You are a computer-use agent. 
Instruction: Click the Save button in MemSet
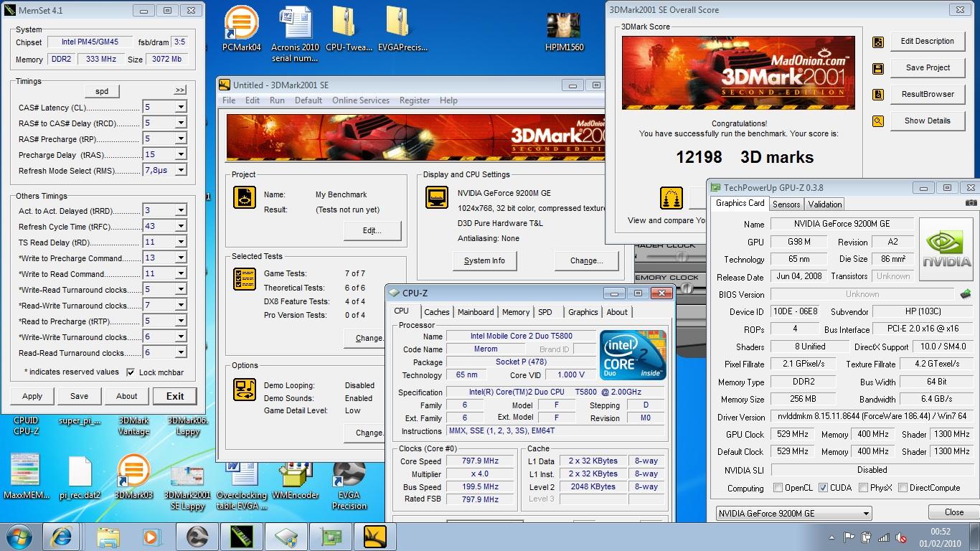80,396
